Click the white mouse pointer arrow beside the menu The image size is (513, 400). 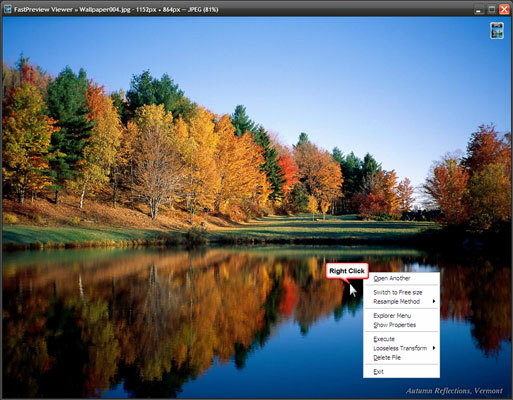click(x=353, y=290)
